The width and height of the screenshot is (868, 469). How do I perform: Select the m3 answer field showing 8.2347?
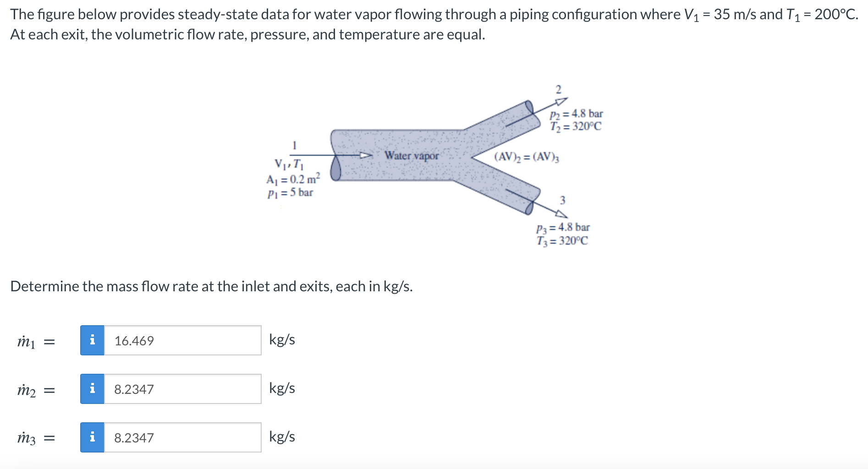tap(183, 437)
